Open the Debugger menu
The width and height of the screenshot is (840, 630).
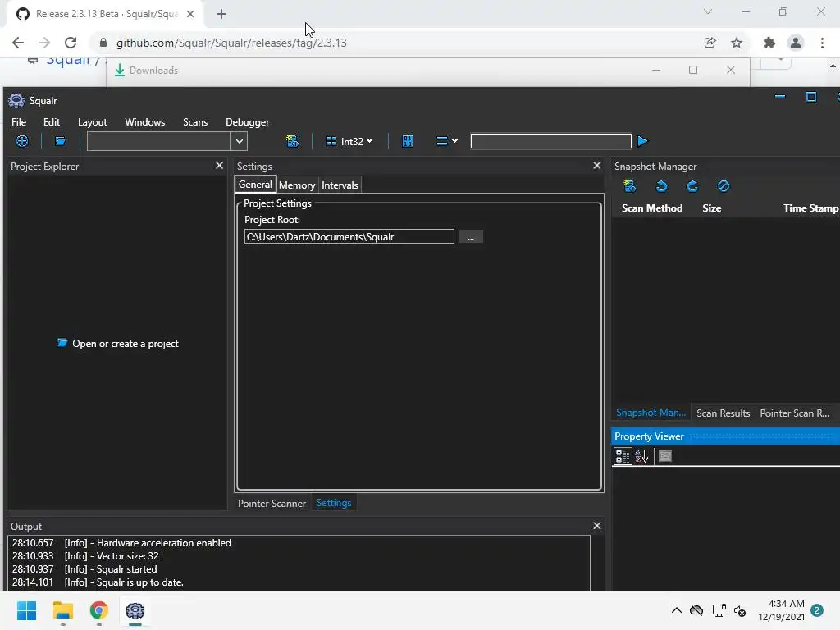click(248, 122)
